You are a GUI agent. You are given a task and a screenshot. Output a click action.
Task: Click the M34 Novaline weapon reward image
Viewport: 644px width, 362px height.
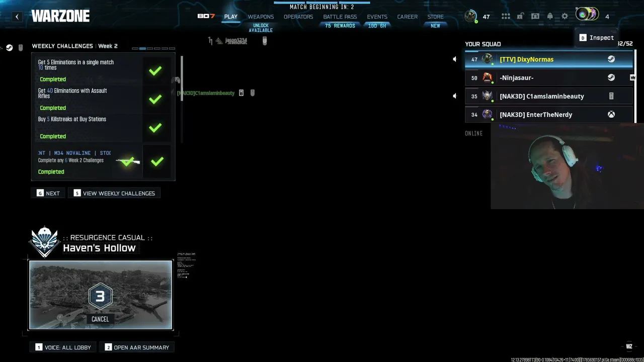coord(128,161)
